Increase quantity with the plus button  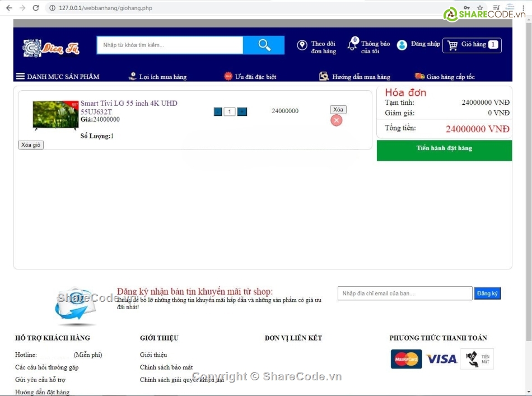pos(242,111)
